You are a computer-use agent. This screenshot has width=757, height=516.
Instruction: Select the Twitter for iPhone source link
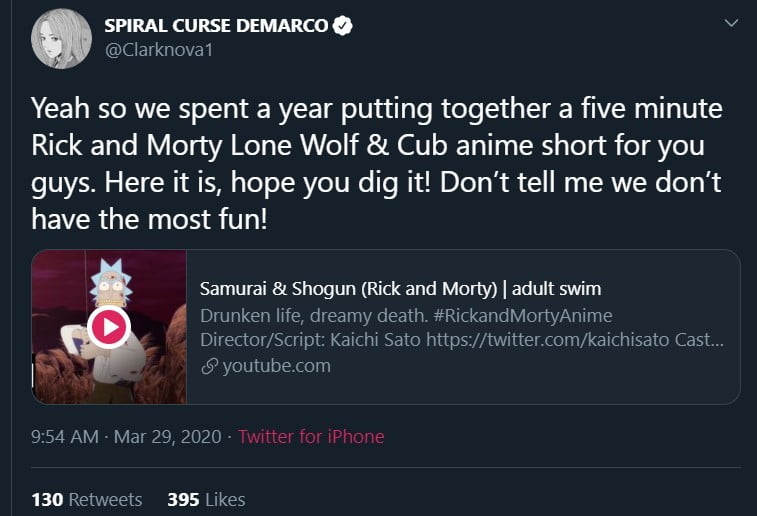click(311, 437)
